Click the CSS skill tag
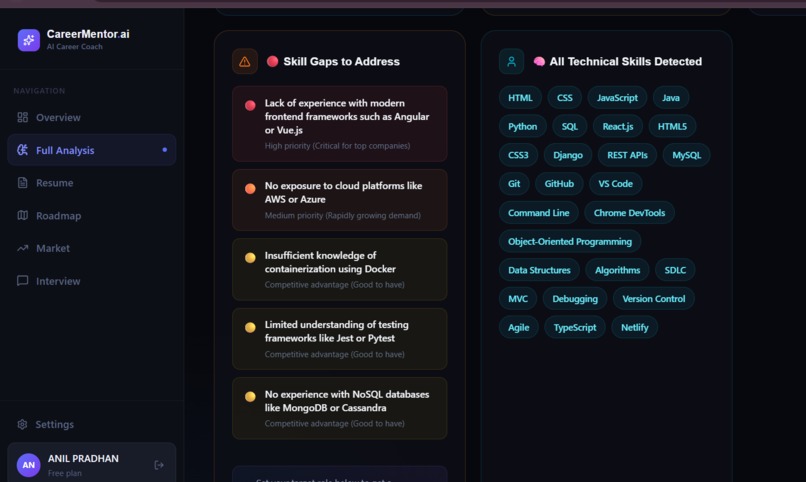This screenshot has height=482, width=806. tap(564, 98)
